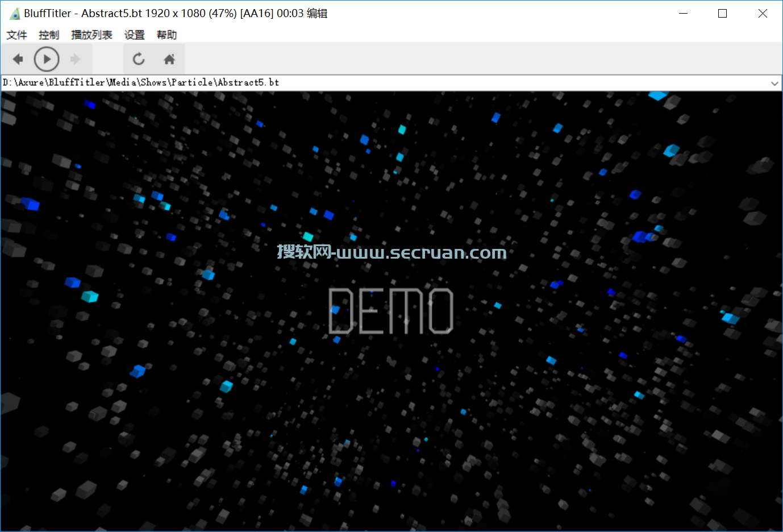Viewport: 783px width, 532px height.
Task: Close the BluffTitler window
Action: [763, 14]
